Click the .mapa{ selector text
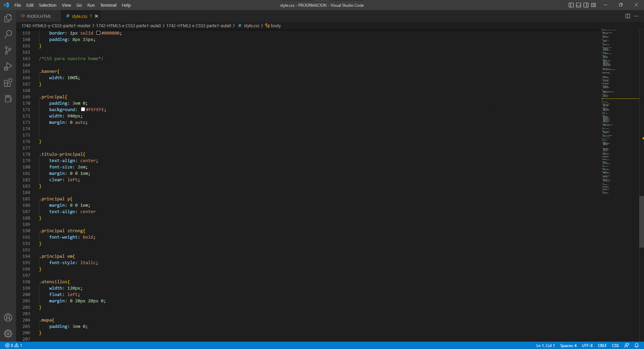The width and height of the screenshot is (644, 349). coord(47,320)
